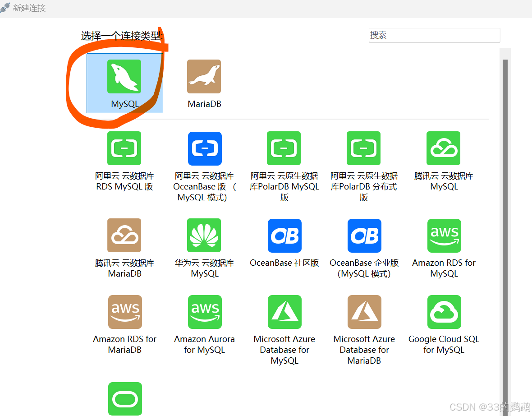
Task: Select the 阿里云 PolarDB MySQL 版 icon
Action: pos(284,148)
